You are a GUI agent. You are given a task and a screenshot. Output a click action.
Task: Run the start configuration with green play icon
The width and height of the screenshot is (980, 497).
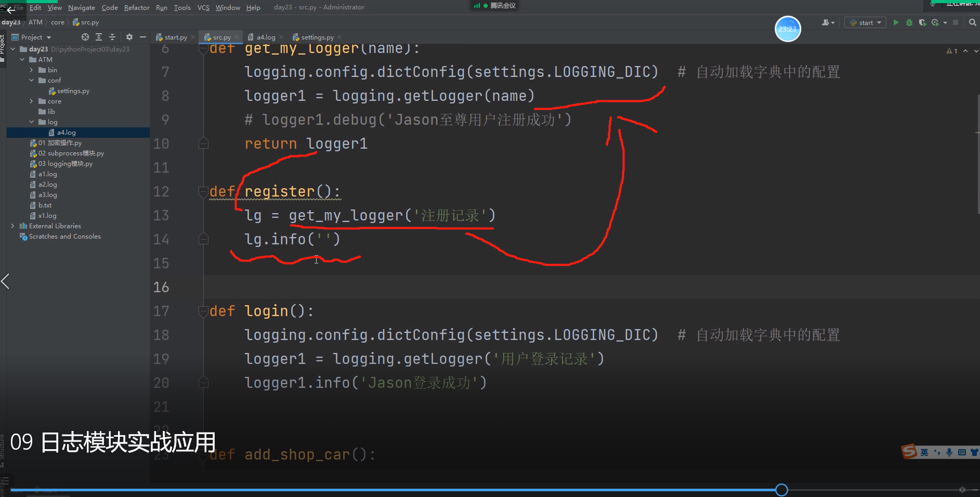click(895, 22)
